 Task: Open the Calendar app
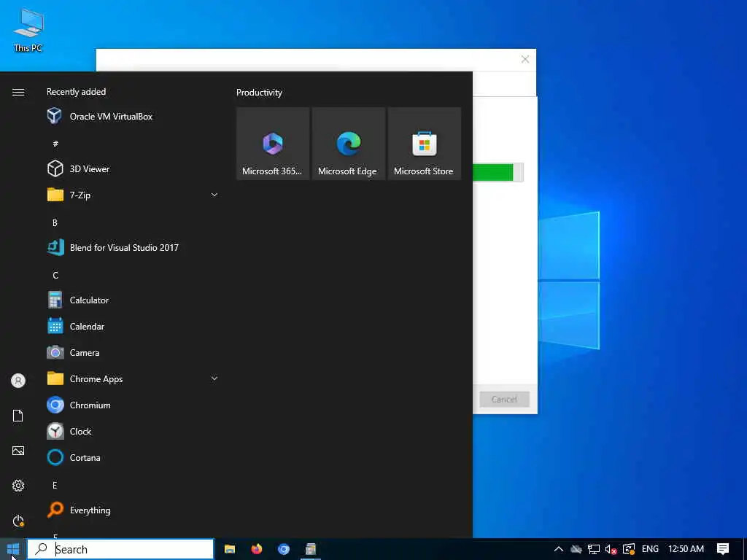[133, 326]
